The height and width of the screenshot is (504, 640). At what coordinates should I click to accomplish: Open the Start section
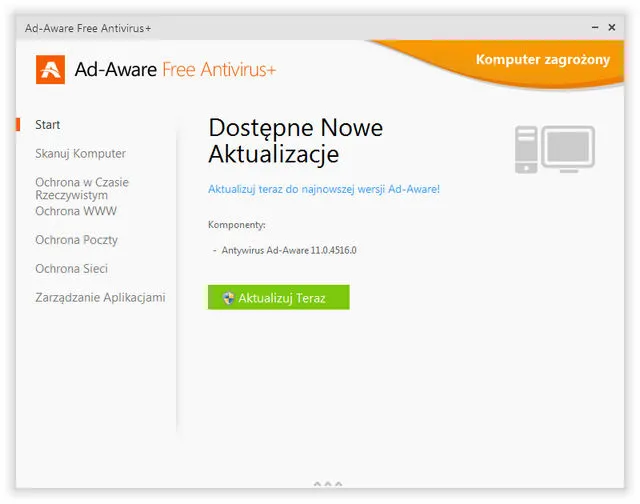point(47,124)
